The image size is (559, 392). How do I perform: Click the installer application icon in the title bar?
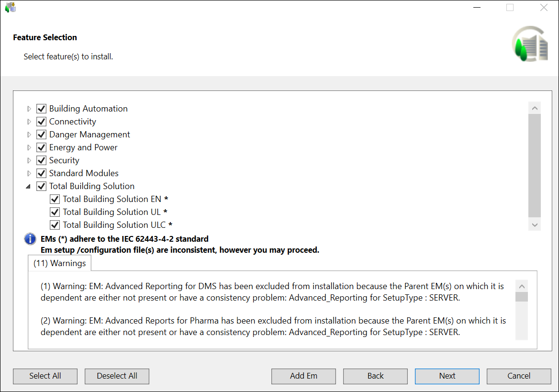click(10, 8)
